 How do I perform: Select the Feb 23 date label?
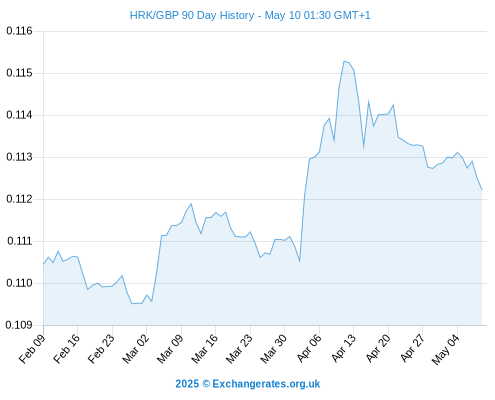(x=101, y=349)
